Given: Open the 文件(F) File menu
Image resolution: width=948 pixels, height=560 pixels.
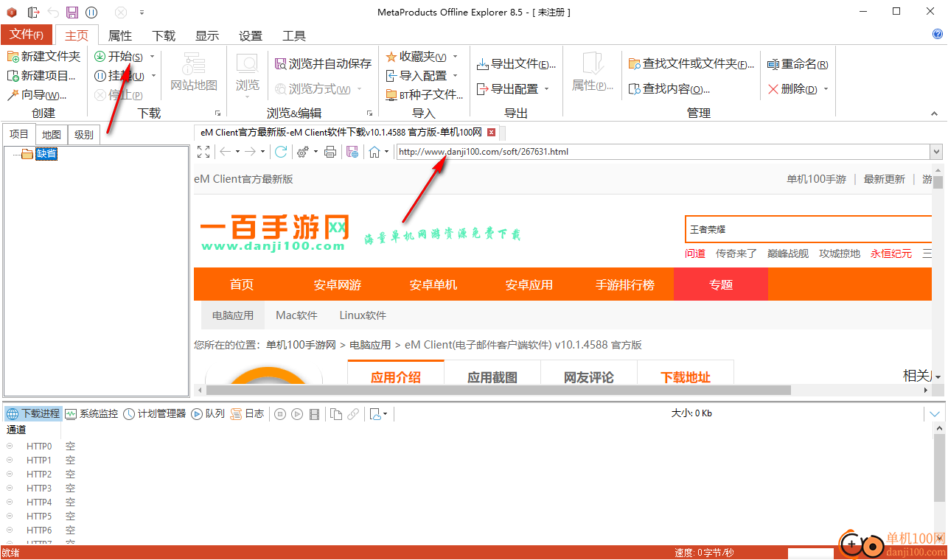Looking at the screenshot, I should click(27, 35).
